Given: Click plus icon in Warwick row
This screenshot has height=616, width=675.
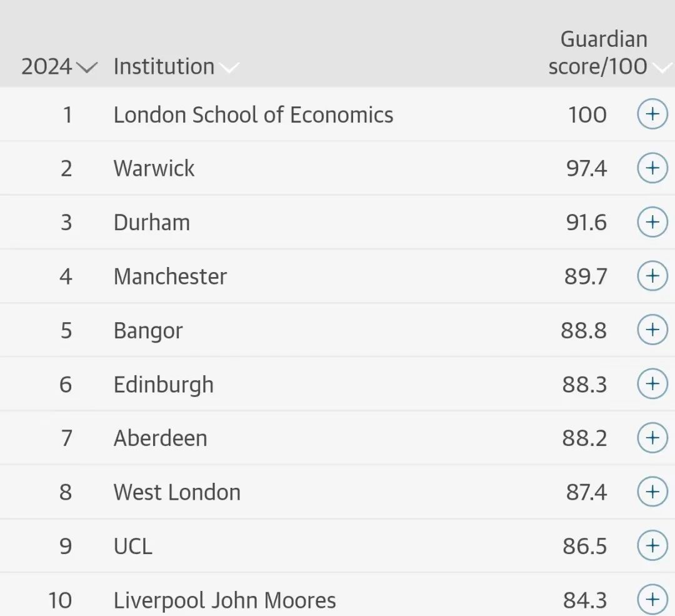Looking at the screenshot, I should (652, 168).
